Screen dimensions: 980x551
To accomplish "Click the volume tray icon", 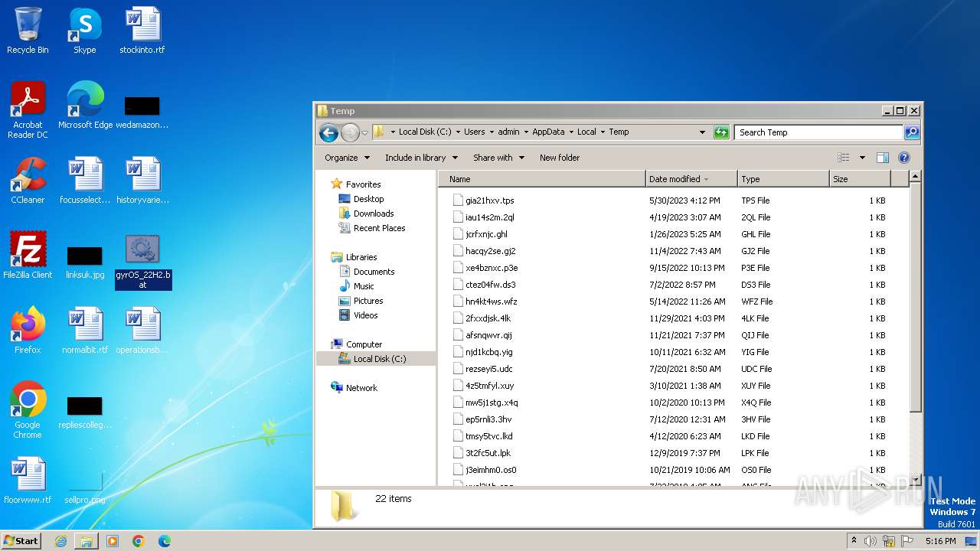I will pyautogui.click(x=871, y=541).
